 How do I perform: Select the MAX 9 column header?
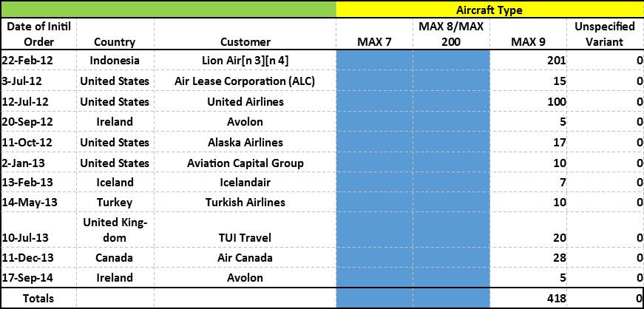pyautogui.click(x=528, y=34)
